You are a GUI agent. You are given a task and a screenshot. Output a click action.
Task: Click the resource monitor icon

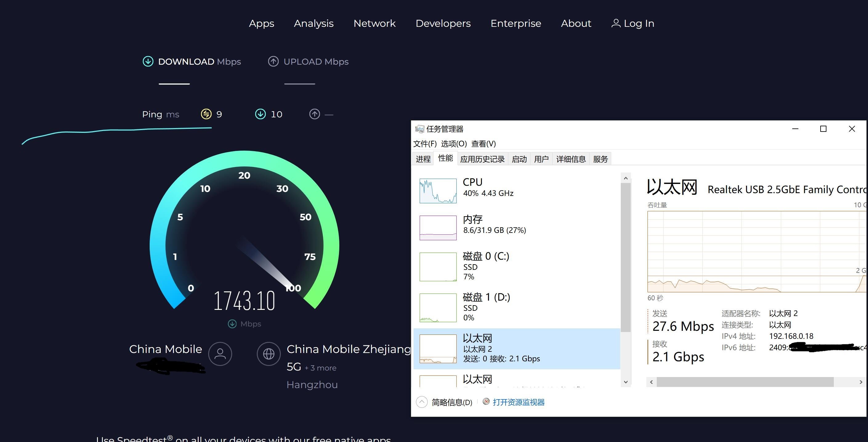click(486, 402)
